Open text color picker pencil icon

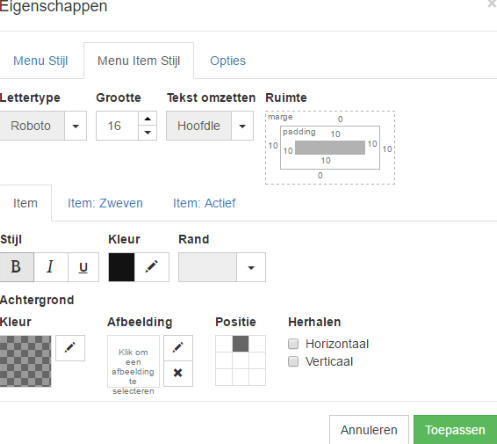click(152, 267)
